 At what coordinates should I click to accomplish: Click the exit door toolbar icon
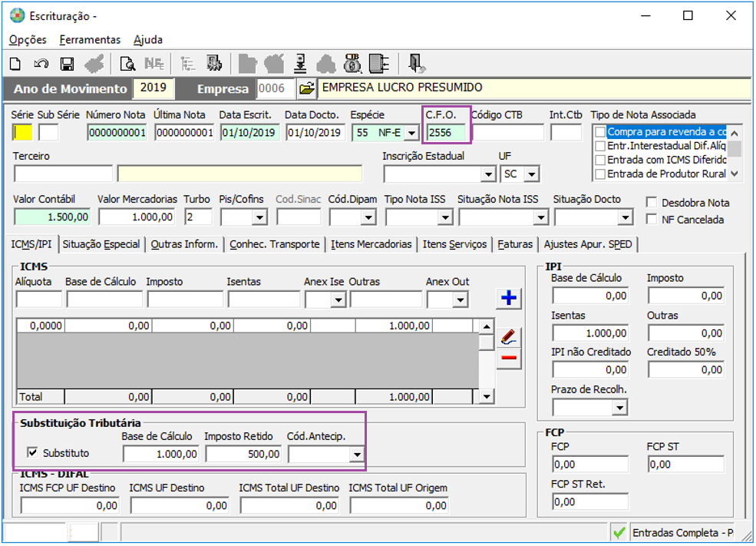[x=416, y=64]
